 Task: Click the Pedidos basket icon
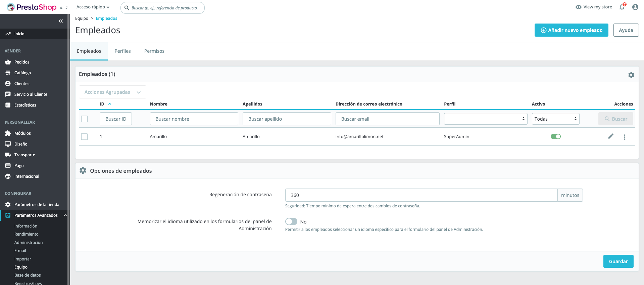pos(8,62)
